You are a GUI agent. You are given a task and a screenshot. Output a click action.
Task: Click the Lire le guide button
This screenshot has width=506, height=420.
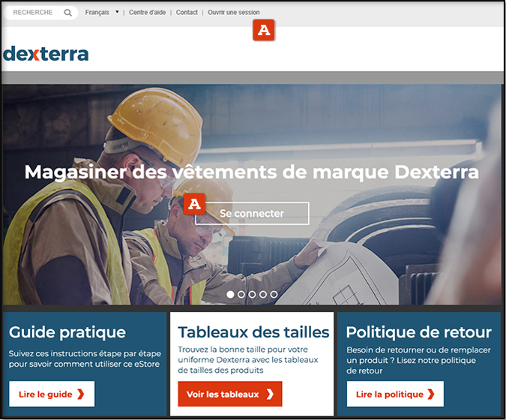pyautogui.click(x=52, y=394)
